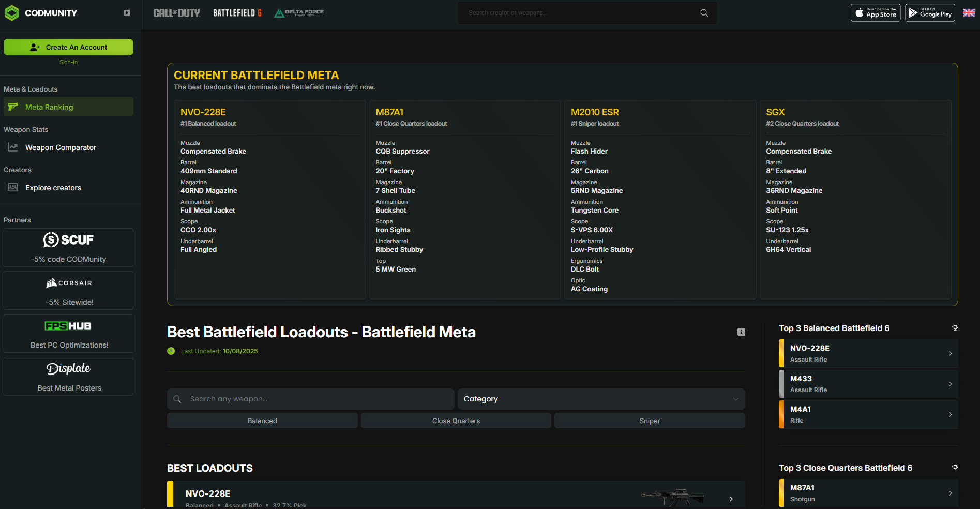Click the clock icon beside Last Updated
The image size is (980, 509).
[x=171, y=351]
